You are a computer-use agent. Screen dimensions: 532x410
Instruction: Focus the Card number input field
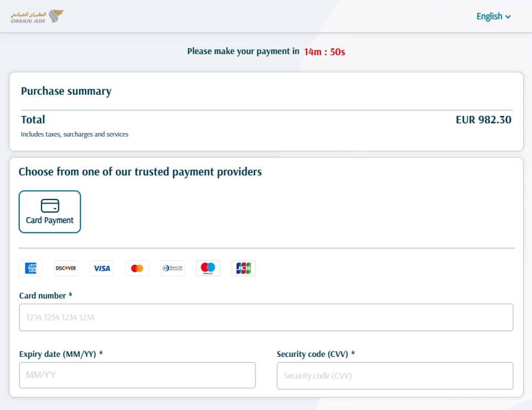point(267,317)
